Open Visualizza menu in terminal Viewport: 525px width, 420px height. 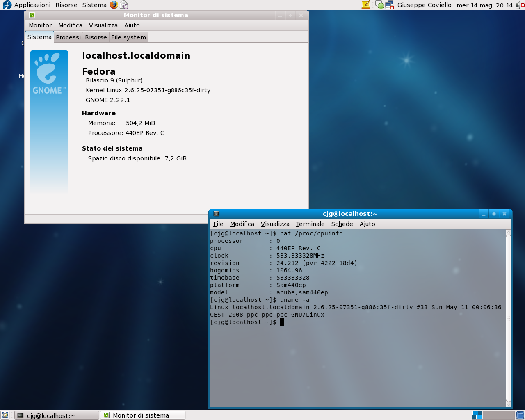click(275, 224)
